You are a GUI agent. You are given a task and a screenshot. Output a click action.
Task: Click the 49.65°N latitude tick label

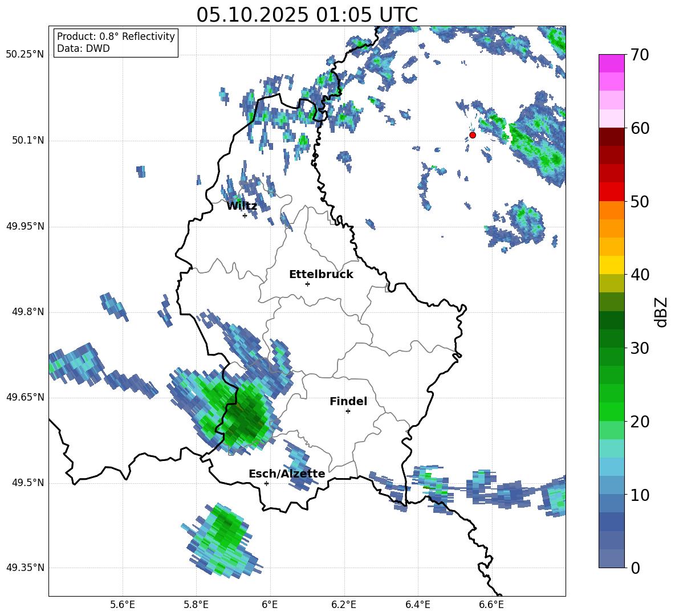(25, 397)
